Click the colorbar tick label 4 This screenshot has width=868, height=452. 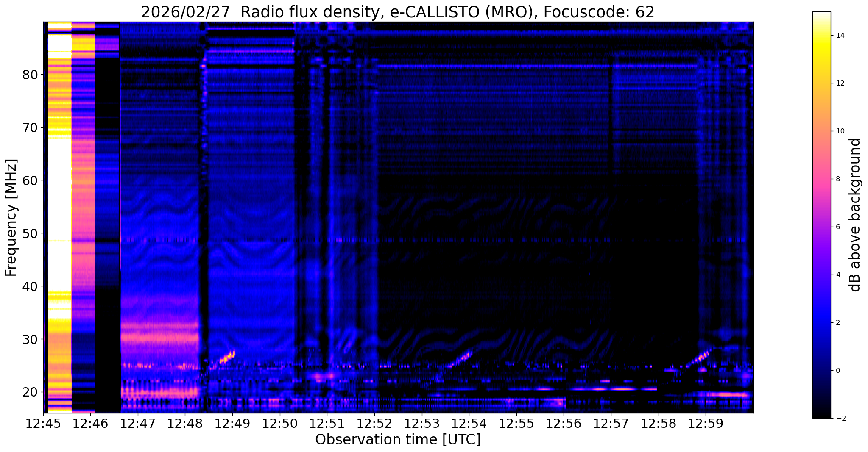click(x=837, y=275)
